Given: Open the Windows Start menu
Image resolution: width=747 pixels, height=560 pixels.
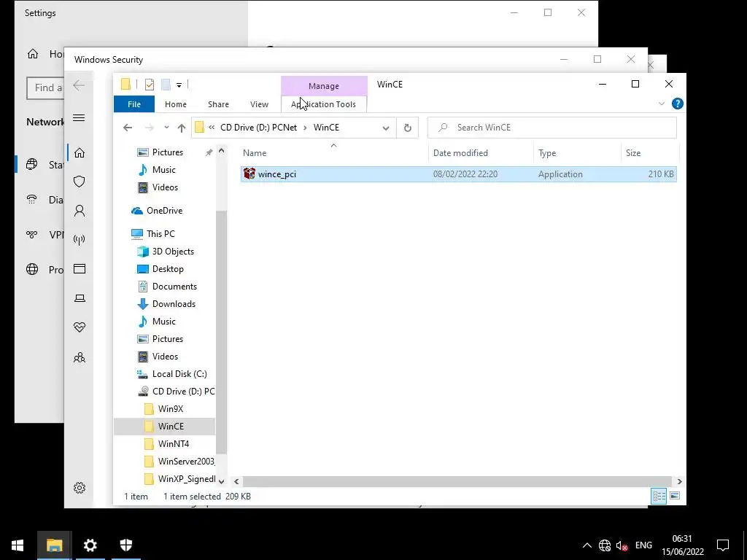Looking at the screenshot, I should tap(18, 545).
